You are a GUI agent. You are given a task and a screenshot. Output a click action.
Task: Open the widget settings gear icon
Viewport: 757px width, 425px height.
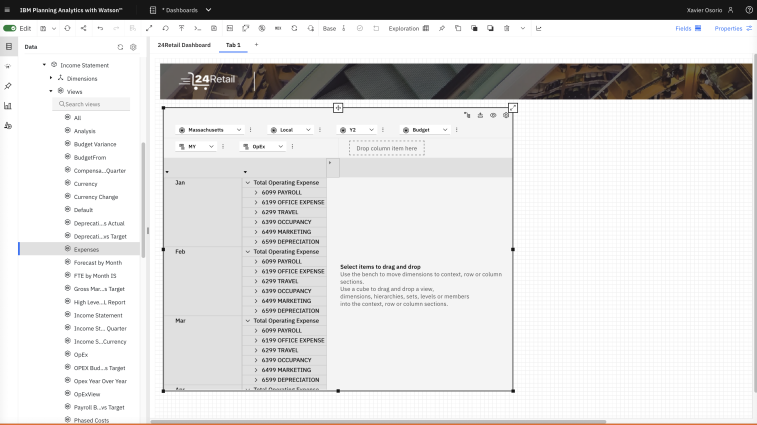[x=506, y=115]
